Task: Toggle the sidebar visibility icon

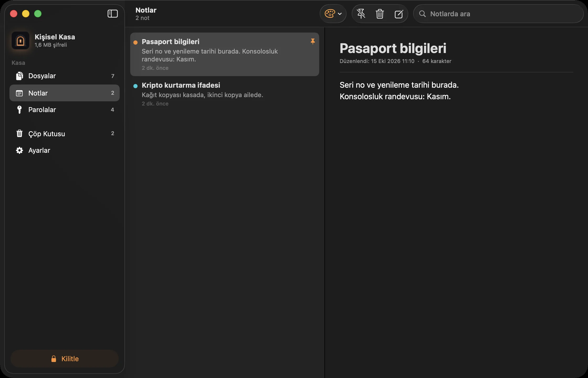Action: tap(113, 14)
